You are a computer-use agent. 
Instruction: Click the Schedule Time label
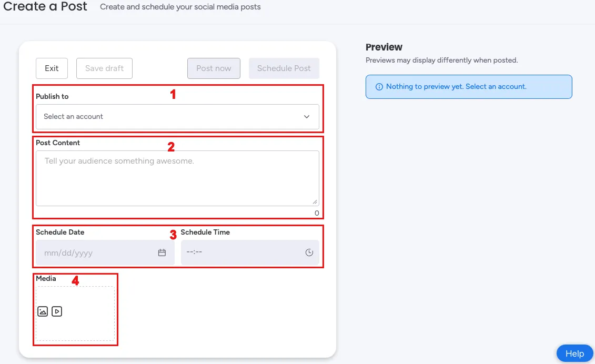pyautogui.click(x=205, y=232)
